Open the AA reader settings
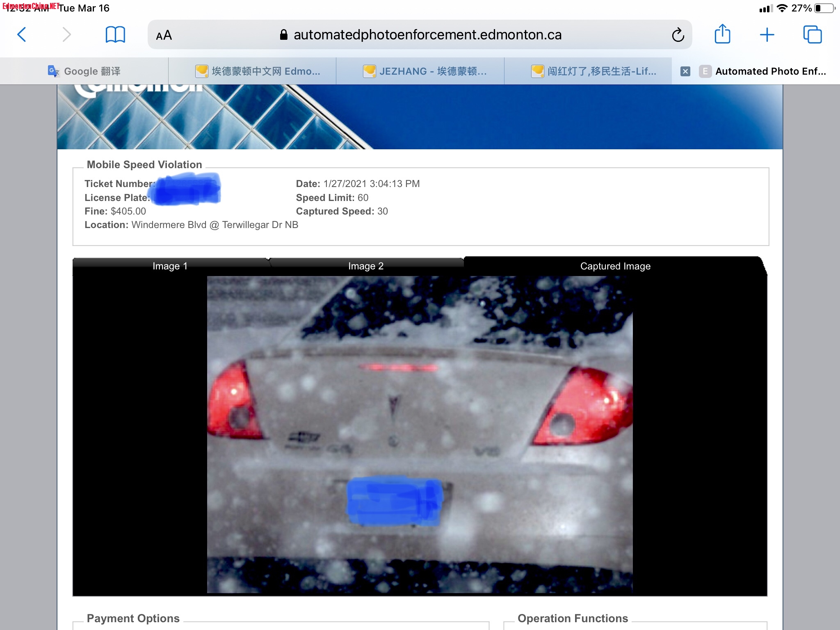Viewport: 840px width, 630px height. pyautogui.click(x=164, y=35)
